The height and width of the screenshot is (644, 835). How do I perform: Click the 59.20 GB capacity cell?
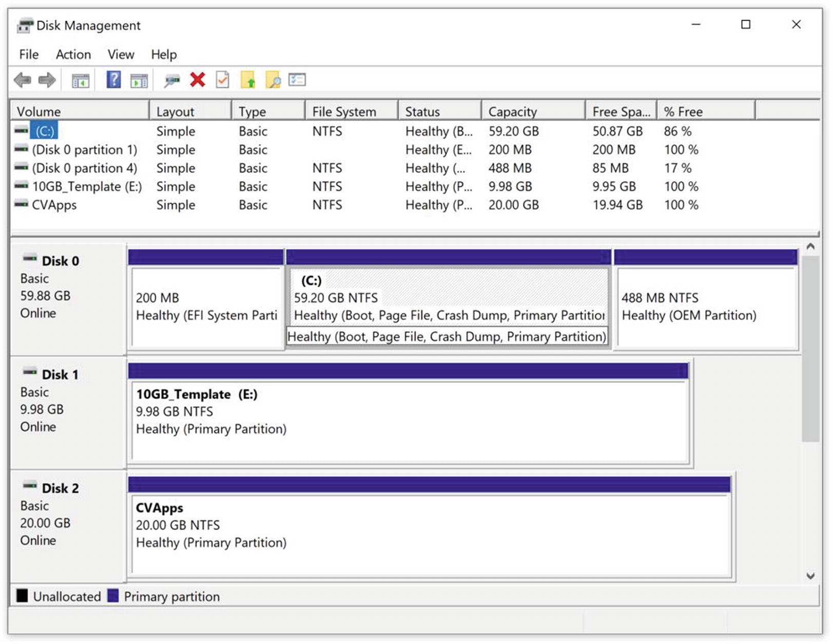click(x=514, y=131)
